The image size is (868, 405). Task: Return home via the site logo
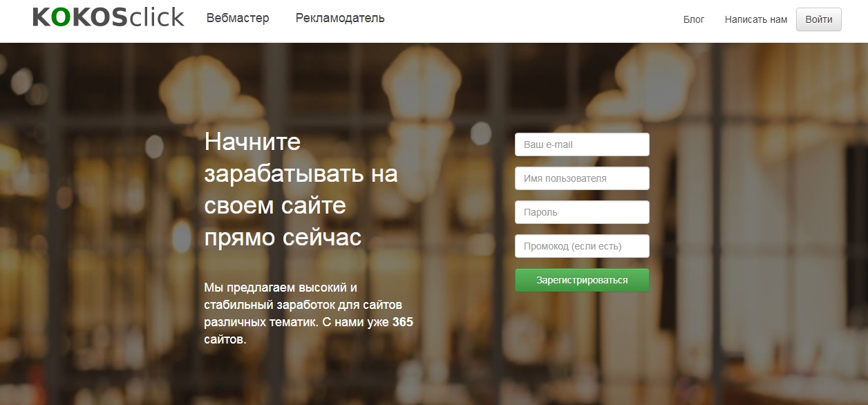107,17
